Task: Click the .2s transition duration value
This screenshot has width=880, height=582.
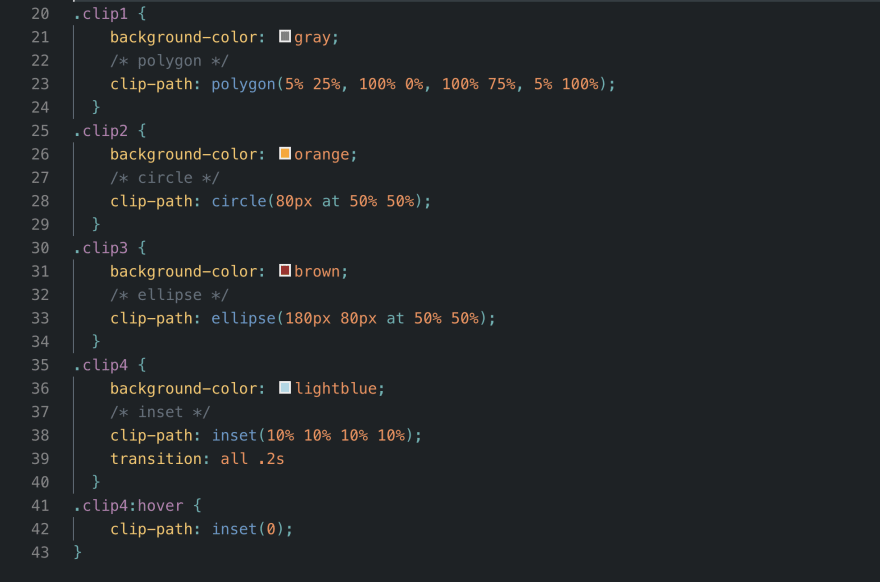Action: [271, 459]
